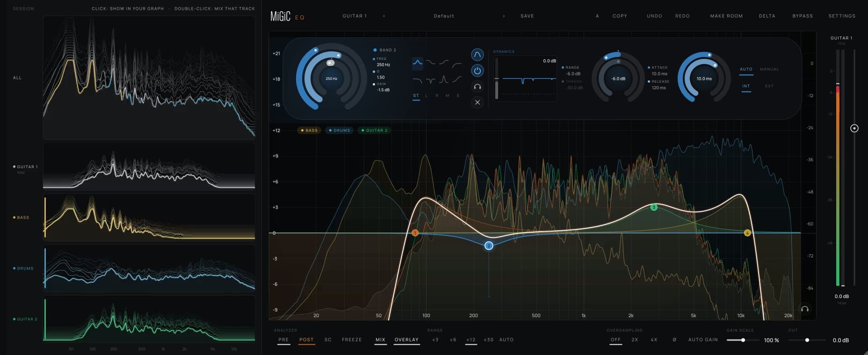868x355 pixels.
Task: Open the GUITAR 1 track selector
Action: (x=354, y=16)
